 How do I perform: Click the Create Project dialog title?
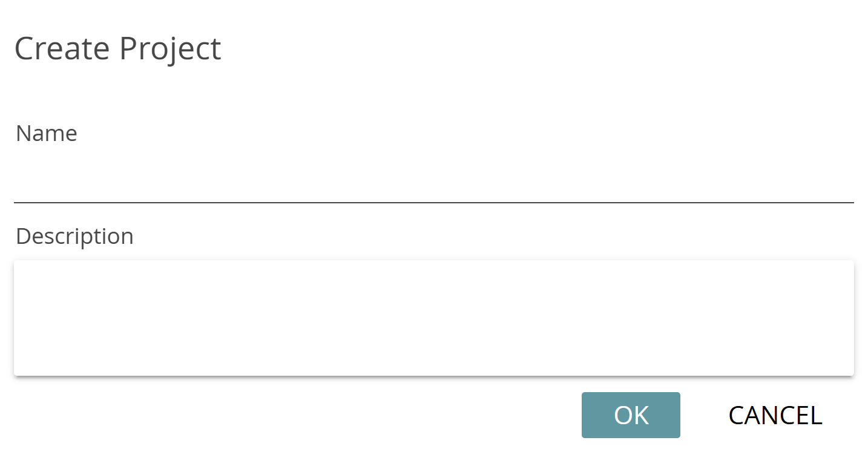point(117,48)
